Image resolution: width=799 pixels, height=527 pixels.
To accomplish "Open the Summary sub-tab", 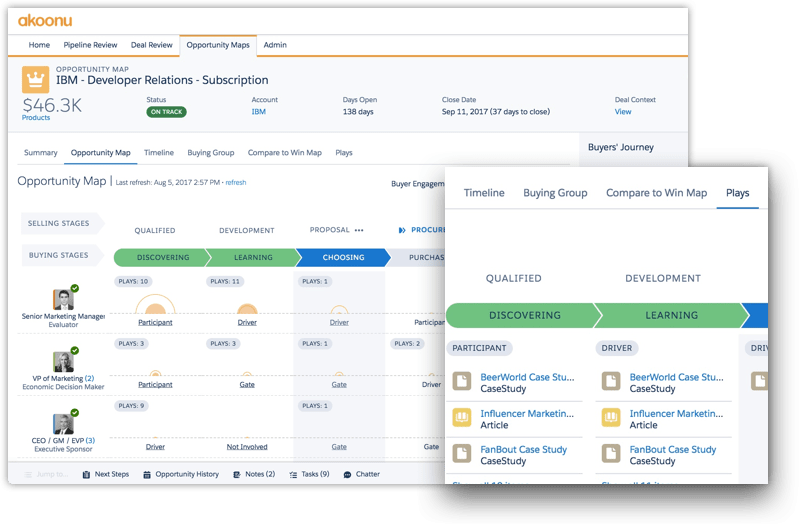I will (x=41, y=153).
